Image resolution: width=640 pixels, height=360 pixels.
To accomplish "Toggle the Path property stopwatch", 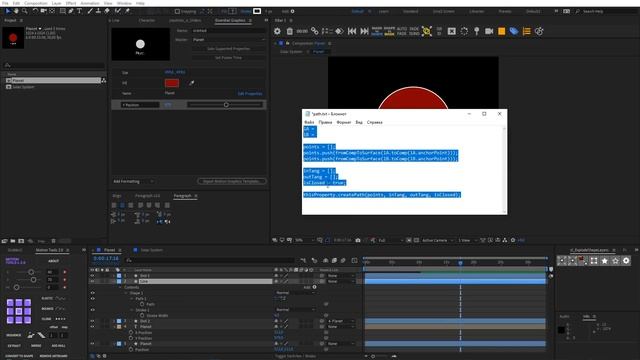I will pyautogui.click(x=142, y=304).
